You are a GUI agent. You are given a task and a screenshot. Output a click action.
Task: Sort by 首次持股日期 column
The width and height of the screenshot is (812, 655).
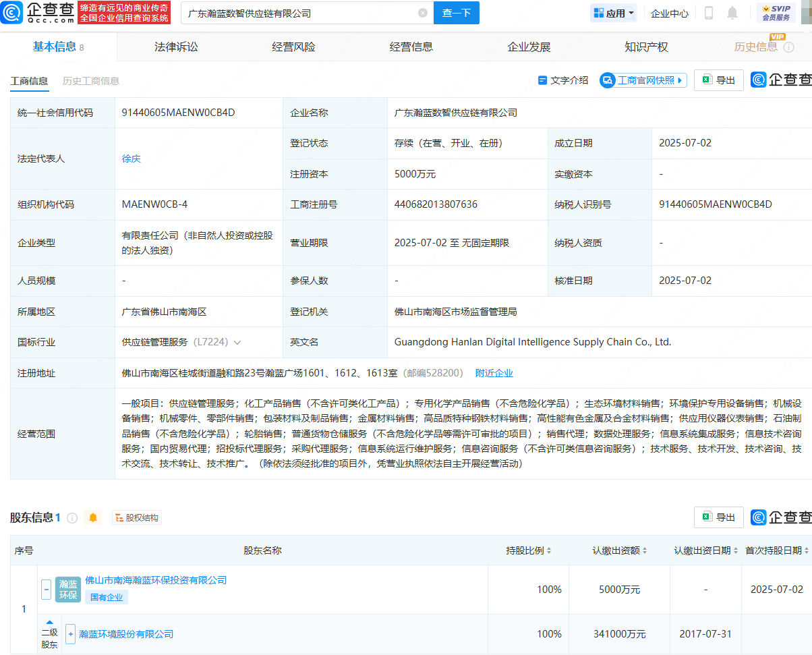click(x=807, y=551)
